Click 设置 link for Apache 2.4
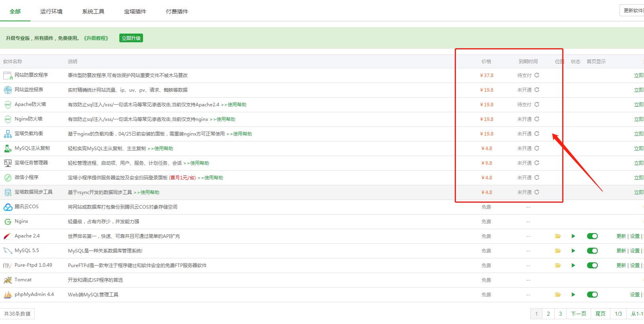Viewport: 644px width, 324px height. 635,236
